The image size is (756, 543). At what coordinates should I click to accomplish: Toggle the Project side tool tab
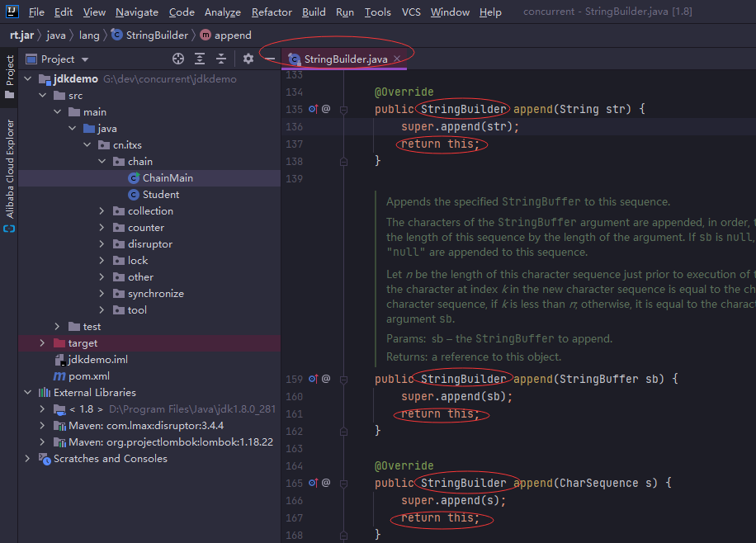coord(9,76)
